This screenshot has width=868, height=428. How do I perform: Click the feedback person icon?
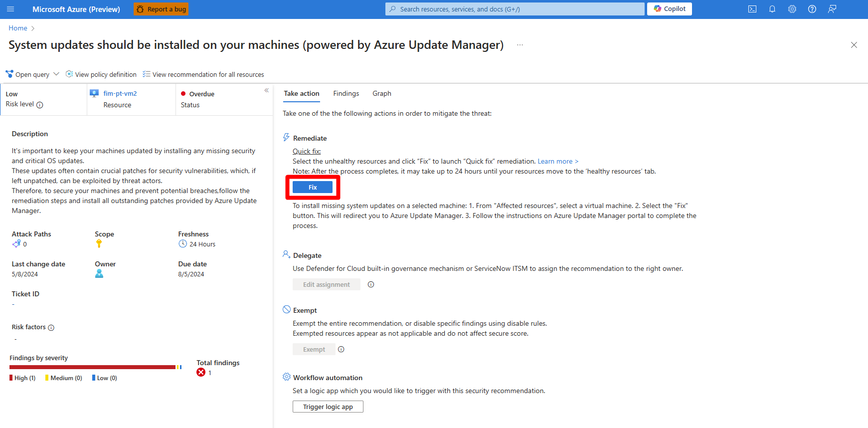(x=832, y=9)
